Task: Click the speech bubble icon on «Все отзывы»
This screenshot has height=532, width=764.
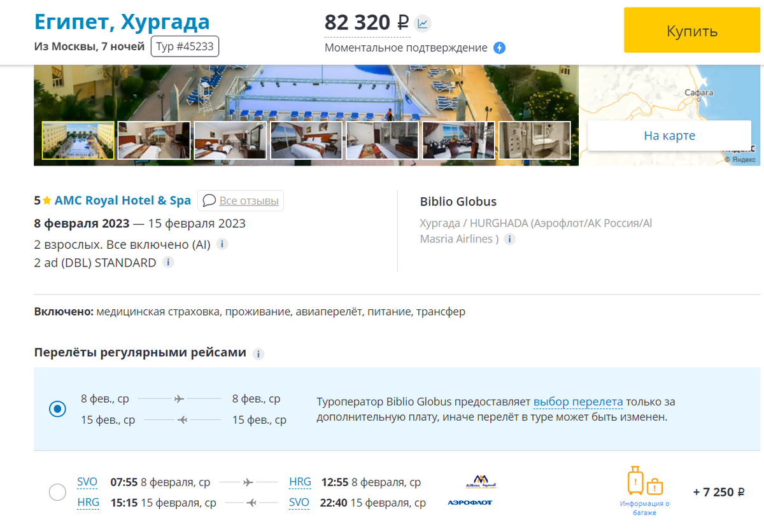Action: [208, 200]
